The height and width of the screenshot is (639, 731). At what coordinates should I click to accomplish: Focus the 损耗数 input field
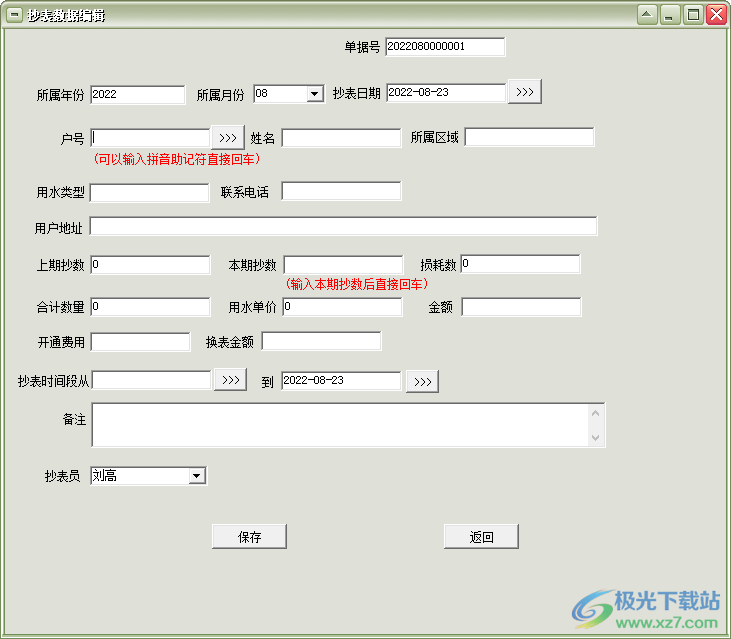[520, 264]
